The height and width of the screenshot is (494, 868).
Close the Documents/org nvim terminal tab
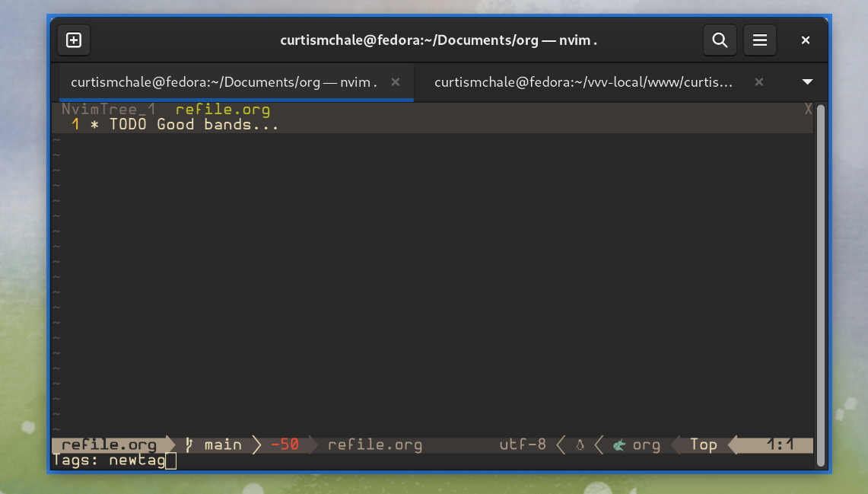pos(396,82)
